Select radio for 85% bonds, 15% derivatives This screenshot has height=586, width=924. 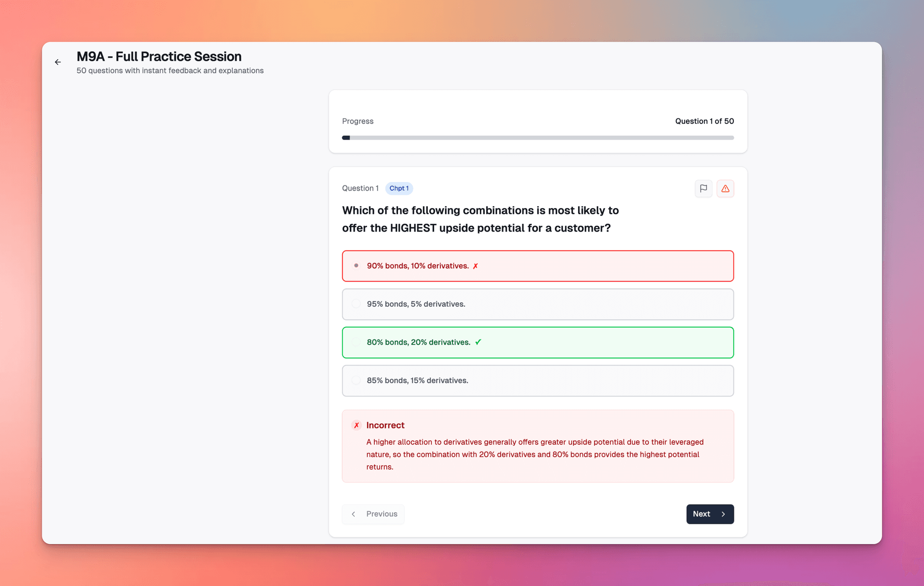tap(356, 380)
